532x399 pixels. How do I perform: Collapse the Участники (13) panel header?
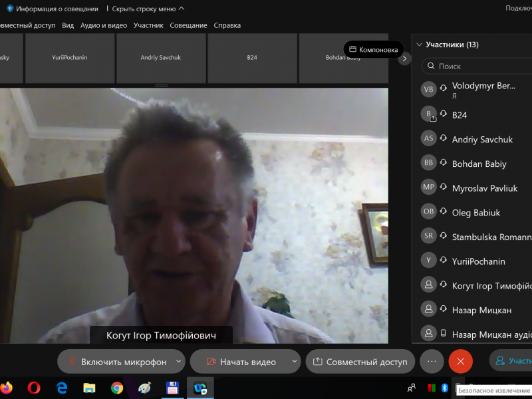point(419,45)
